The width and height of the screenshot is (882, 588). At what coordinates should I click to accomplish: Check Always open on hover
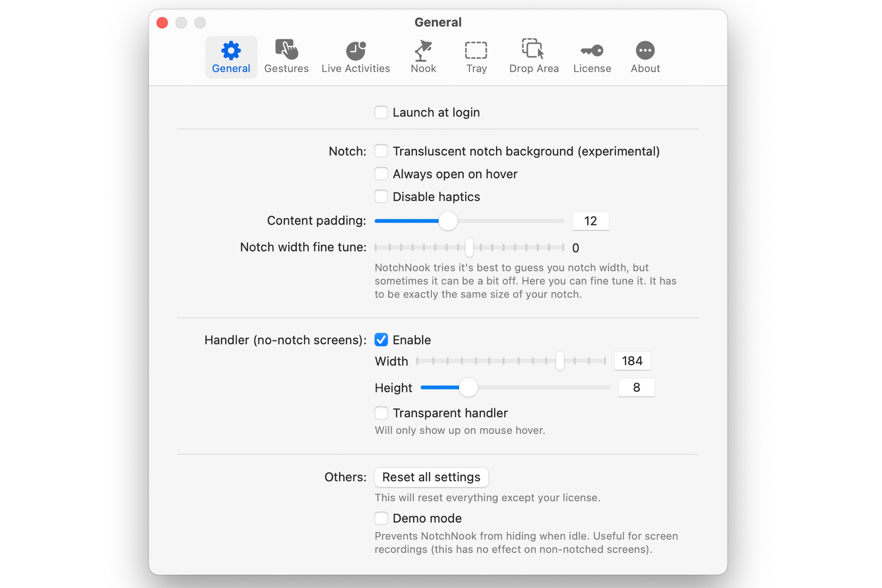(381, 174)
